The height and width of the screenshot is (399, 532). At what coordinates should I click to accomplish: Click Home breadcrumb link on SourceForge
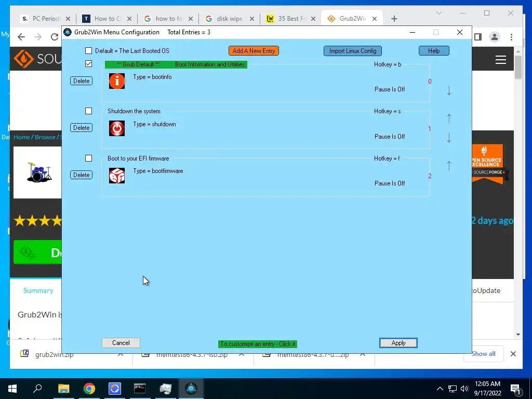(22, 137)
